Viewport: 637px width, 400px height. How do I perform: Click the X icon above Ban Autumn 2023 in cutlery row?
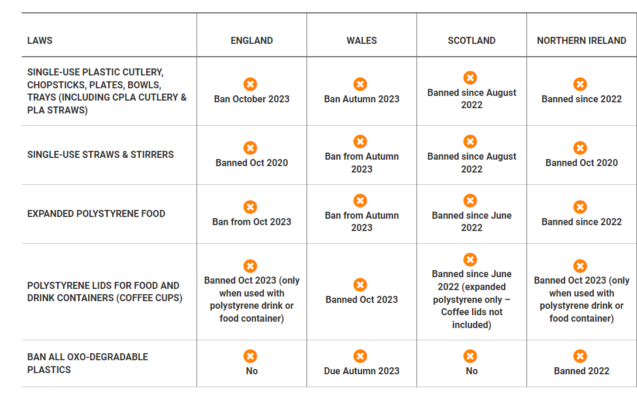coord(360,84)
